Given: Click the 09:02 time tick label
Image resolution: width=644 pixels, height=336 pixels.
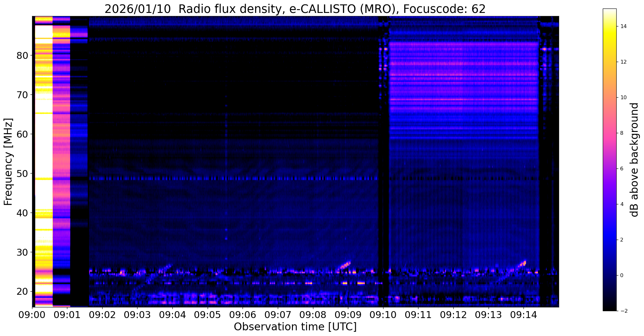Looking at the screenshot, I should pyautogui.click(x=103, y=314).
